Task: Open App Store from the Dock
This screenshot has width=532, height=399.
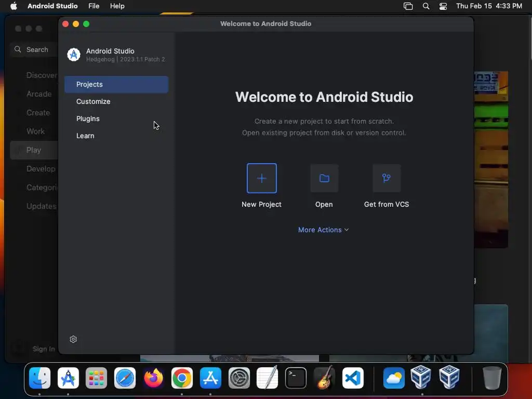Action: [210, 378]
